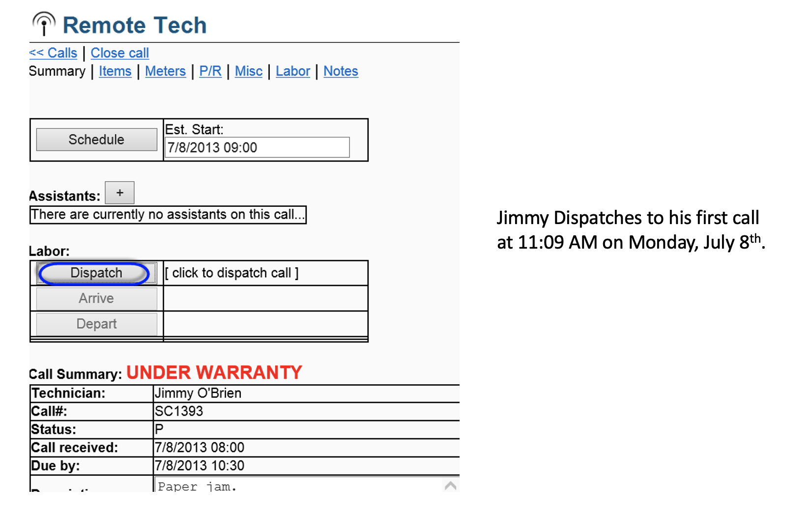Go back to the Calls list
The image size is (812, 512).
53,53
